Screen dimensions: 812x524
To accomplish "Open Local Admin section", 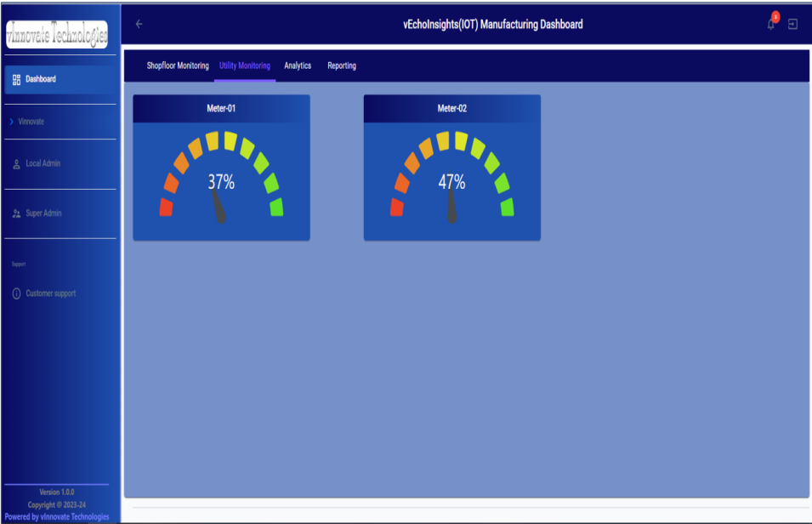I will 60,164.
